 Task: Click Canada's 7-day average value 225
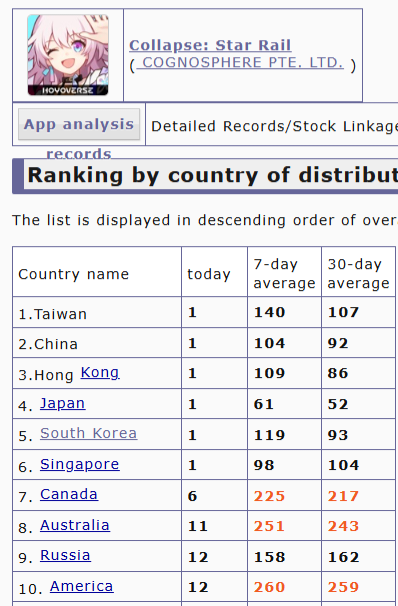tap(269, 496)
